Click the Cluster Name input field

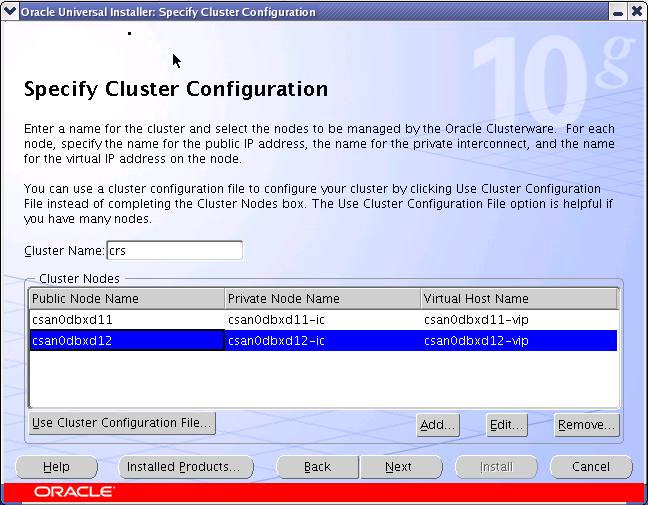[x=175, y=250]
